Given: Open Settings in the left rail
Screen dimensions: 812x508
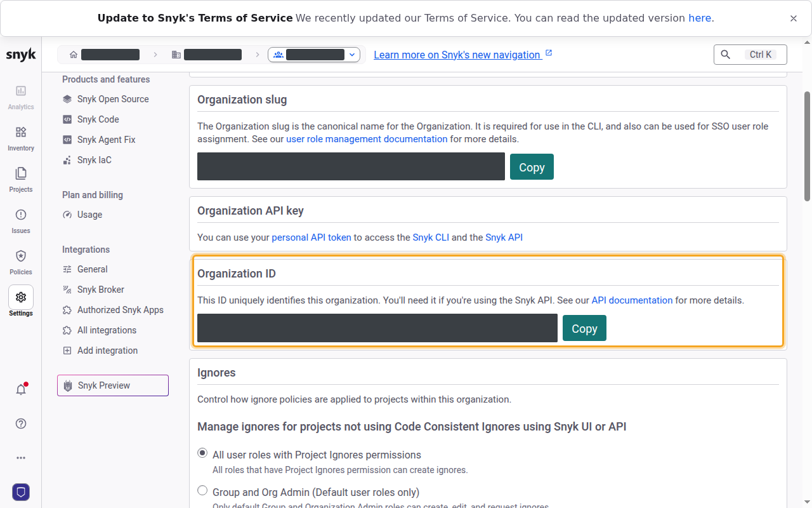Looking at the screenshot, I should point(21,301).
